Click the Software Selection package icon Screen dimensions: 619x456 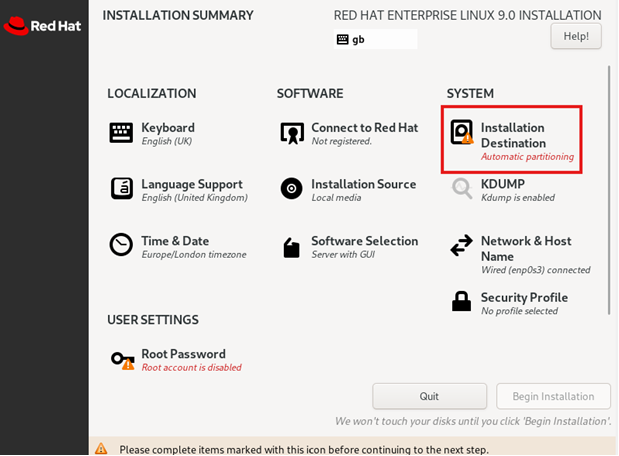pyautogui.click(x=291, y=248)
